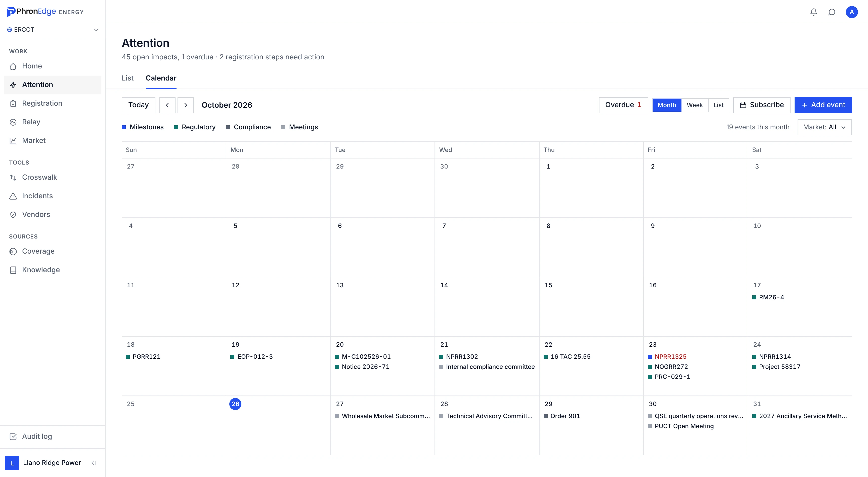Click the Vendors shield icon
868x477 pixels.
click(13, 215)
